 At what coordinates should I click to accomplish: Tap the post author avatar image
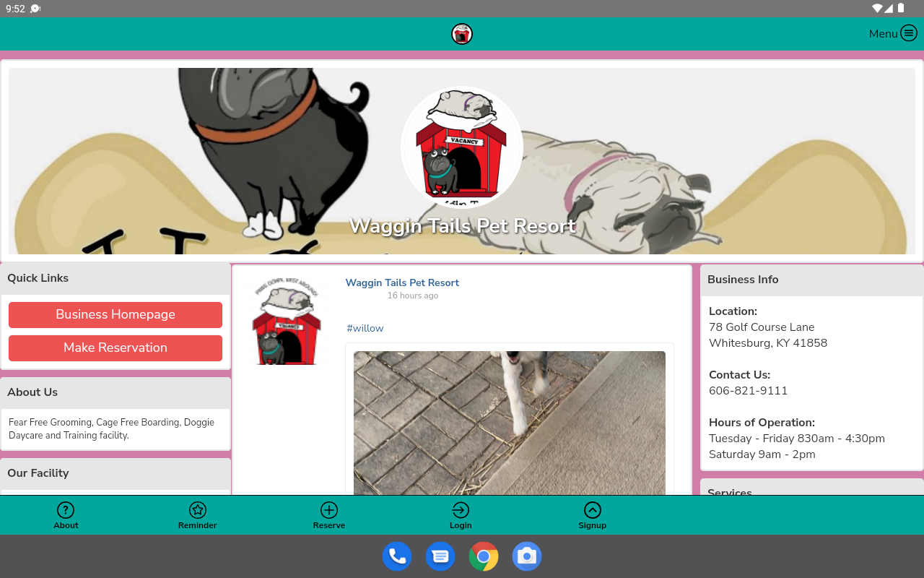pos(287,321)
